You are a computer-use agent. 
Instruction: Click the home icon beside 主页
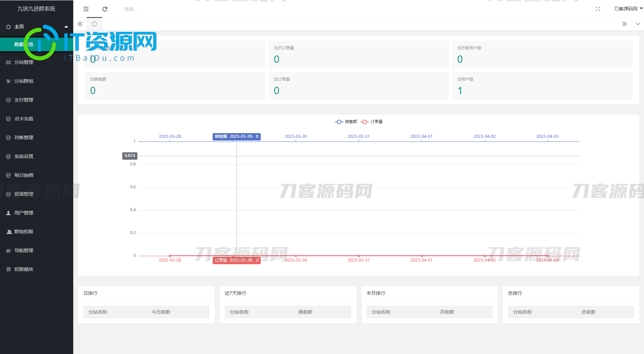[8, 27]
